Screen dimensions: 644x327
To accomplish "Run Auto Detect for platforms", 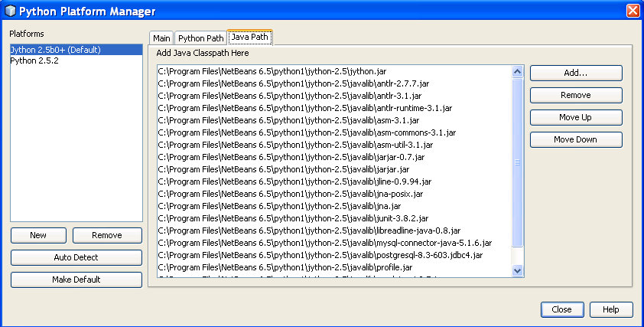I will click(x=76, y=257).
